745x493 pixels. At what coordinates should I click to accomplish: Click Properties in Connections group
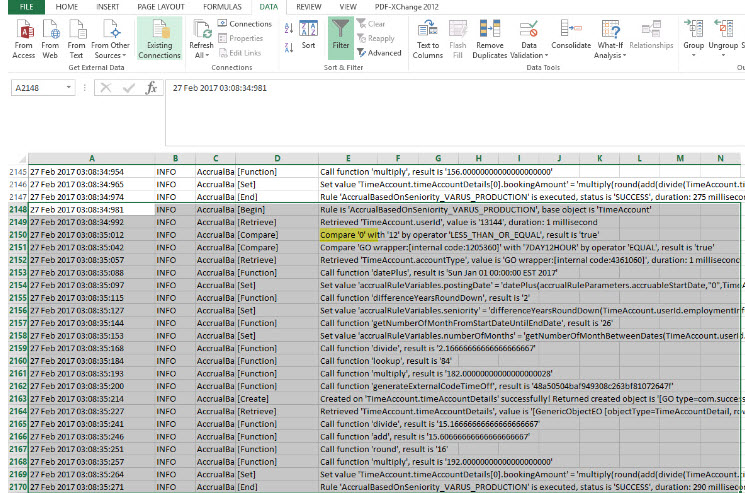click(x=240, y=38)
